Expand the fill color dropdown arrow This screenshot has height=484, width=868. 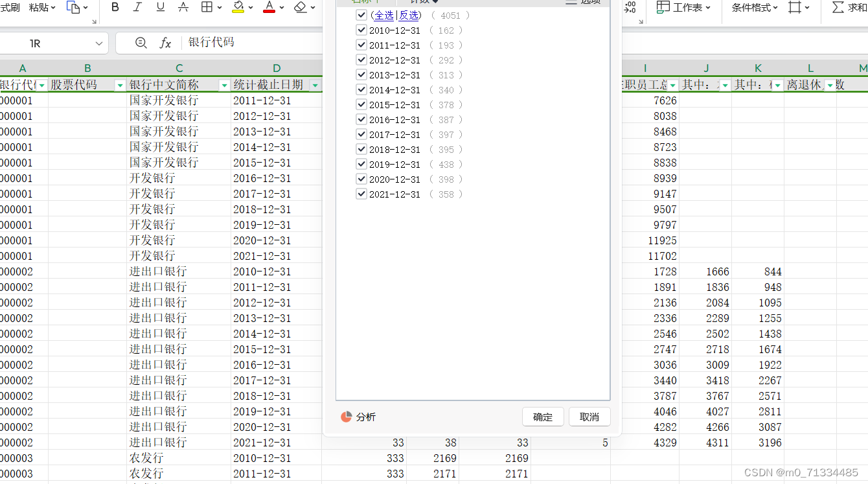tap(250, 8)
